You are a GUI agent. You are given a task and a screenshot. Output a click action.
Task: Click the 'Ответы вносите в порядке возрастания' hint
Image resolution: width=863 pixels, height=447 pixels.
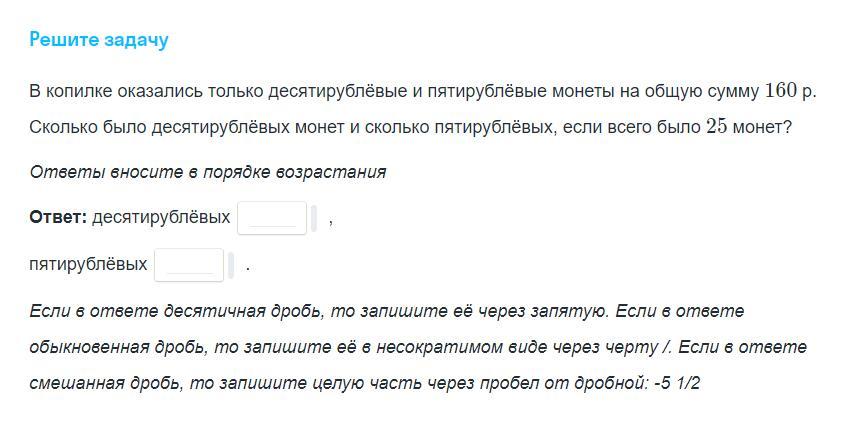(207, 172)
